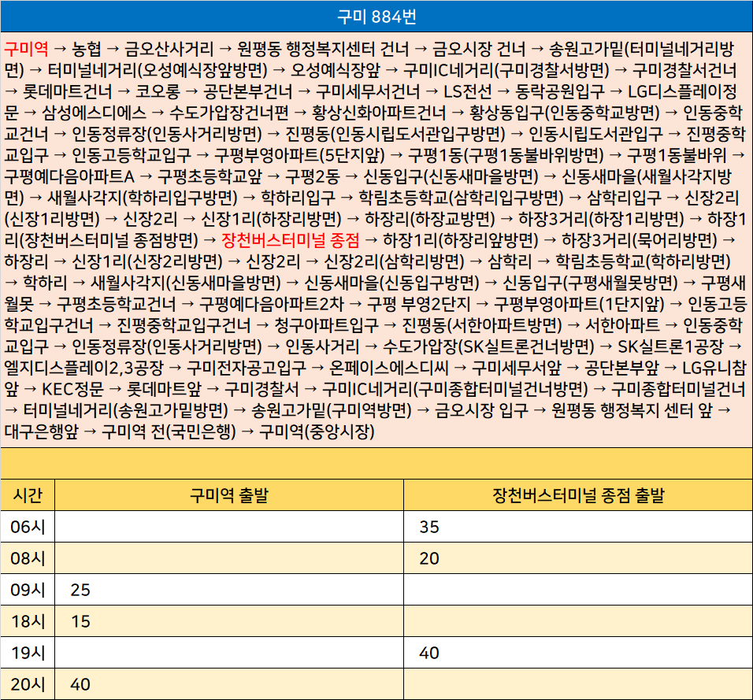Click the '25' departure in 09시 row
Viewport: 753px width, 700px height.
80,590
